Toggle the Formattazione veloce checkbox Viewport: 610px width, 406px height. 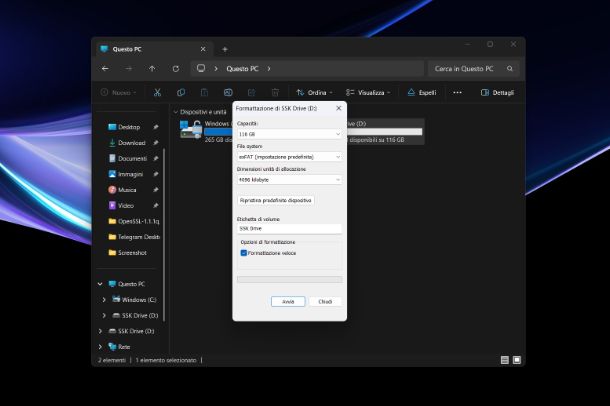click(x=244, y=253)
